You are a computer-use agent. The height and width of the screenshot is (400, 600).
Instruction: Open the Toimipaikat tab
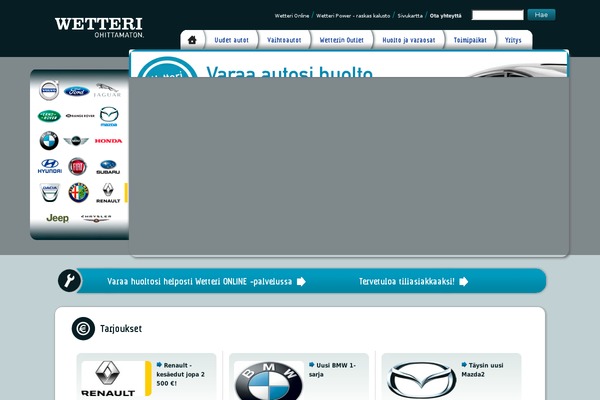coord(470,40)
